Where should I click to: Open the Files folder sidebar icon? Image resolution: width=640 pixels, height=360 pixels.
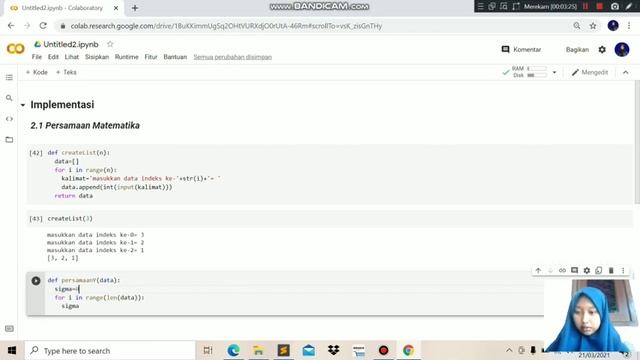tap(9, 140)
